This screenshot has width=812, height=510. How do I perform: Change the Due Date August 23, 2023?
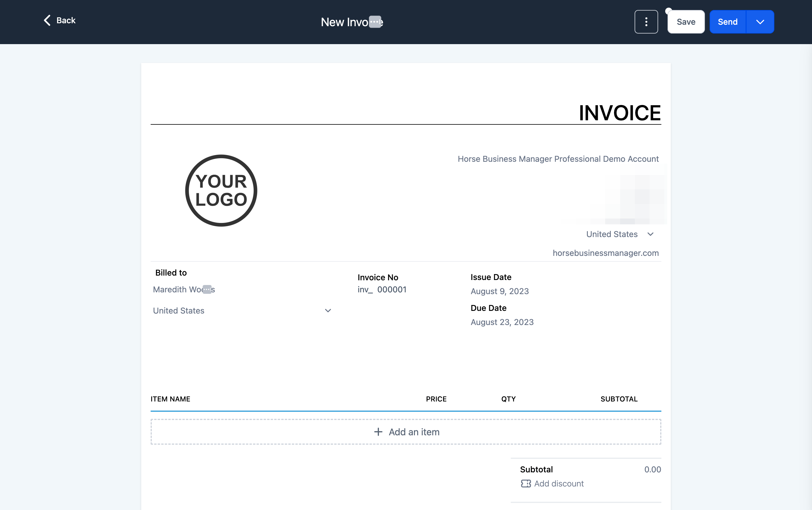point(502,322)
